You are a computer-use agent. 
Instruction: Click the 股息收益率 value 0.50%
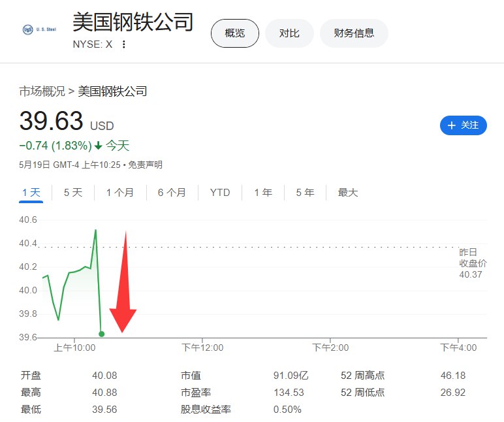[x=287, y=410]
